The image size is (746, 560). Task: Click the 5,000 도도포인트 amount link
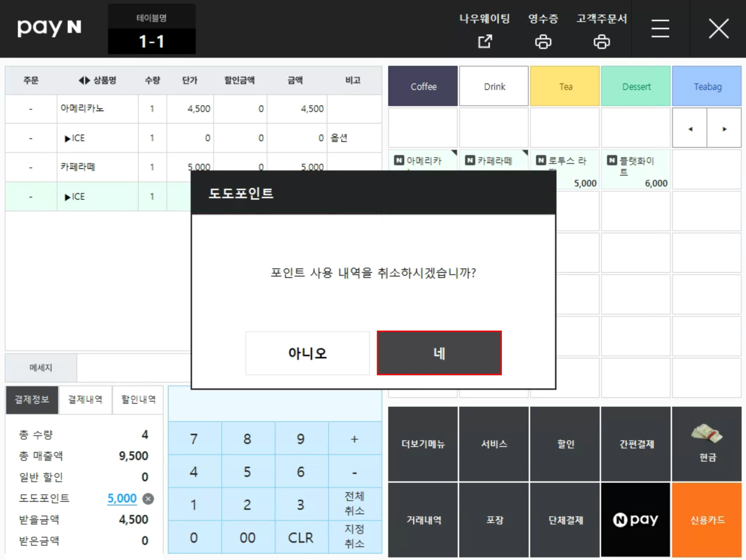[x=122, y=498]
